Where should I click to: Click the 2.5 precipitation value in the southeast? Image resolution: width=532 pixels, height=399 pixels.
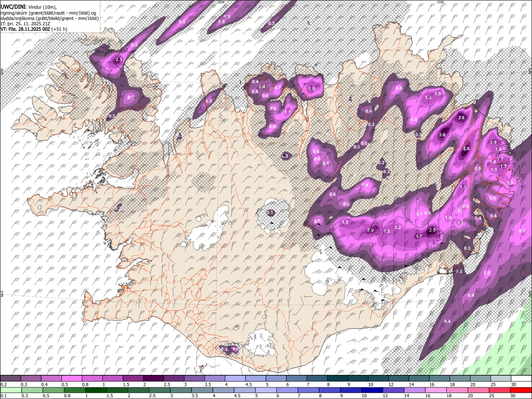click(x=432, y=230)
